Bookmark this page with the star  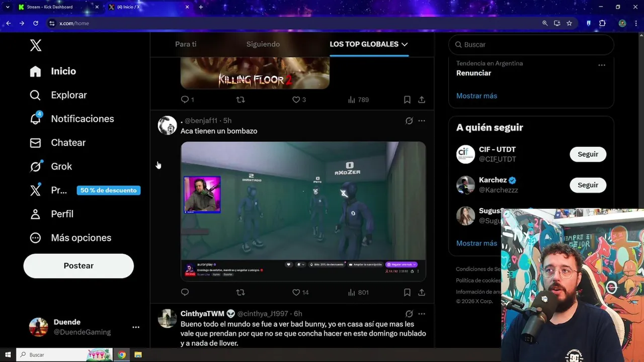tap(570, 23)
